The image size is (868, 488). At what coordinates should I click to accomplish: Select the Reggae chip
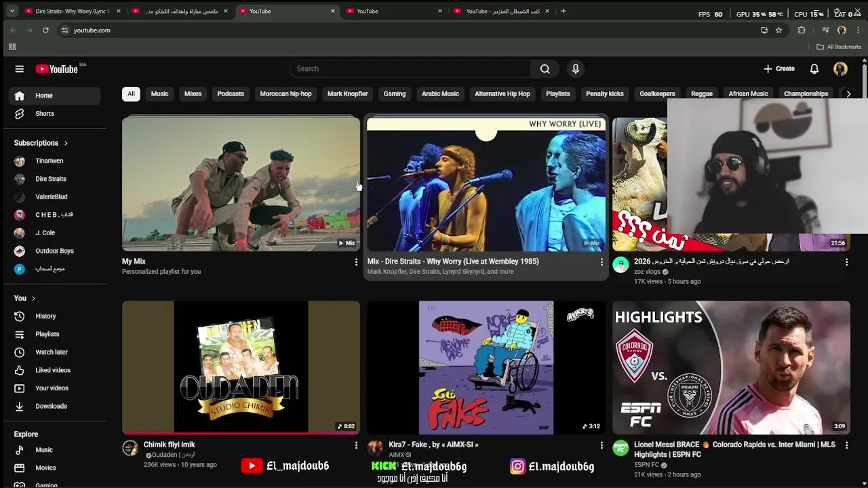(701, 94)
